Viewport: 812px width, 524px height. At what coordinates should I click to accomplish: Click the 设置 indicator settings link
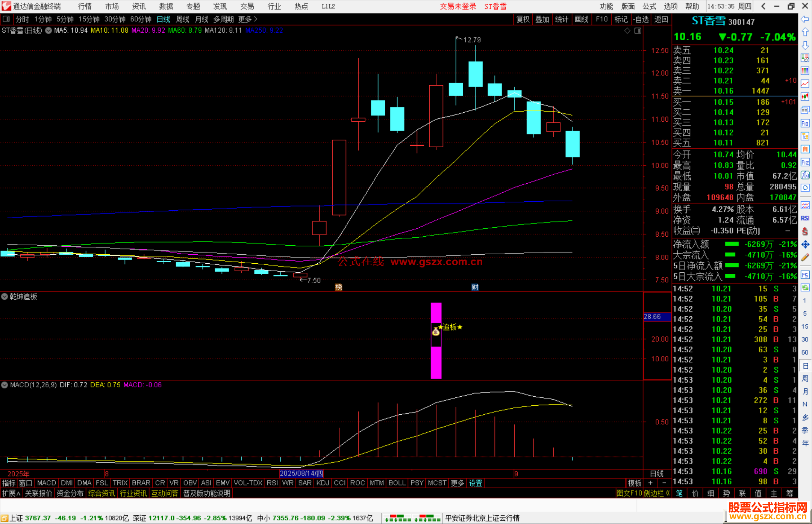476,483
